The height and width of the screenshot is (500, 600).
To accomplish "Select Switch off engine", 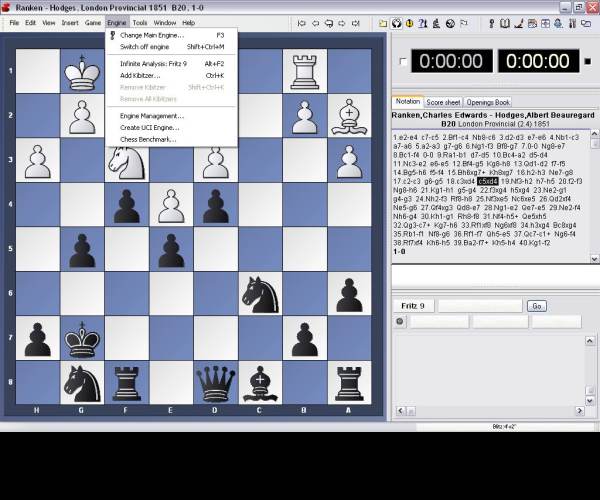I will pos(171,47).
